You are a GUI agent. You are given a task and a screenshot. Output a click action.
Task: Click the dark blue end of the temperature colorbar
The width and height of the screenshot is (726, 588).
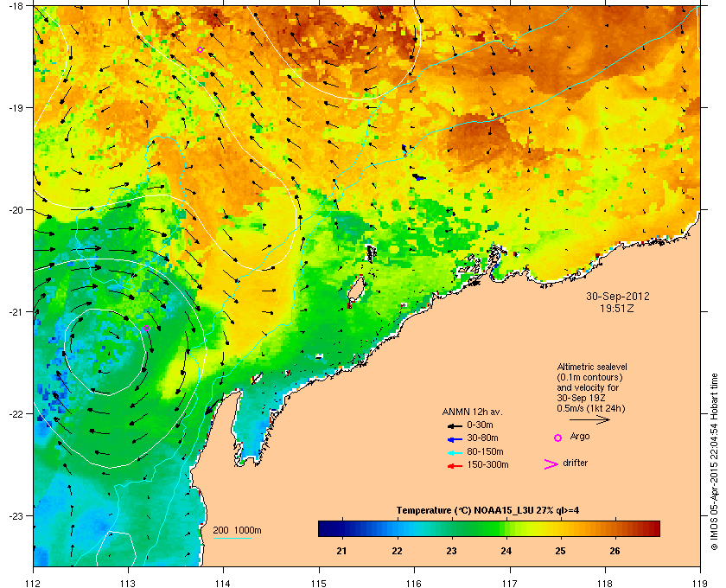[327, 528]
